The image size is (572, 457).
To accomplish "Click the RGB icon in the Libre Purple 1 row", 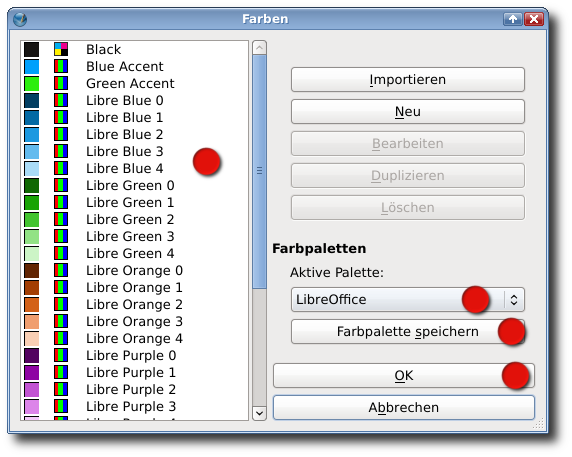I will click(x=61, y=372).
